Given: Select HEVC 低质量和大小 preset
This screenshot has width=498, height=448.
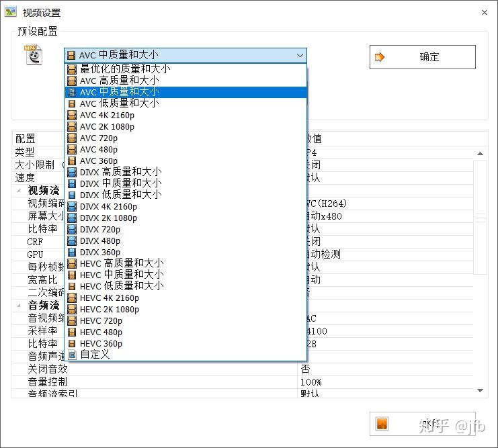Looking at the screenshot, I should (x=185, y=286).
